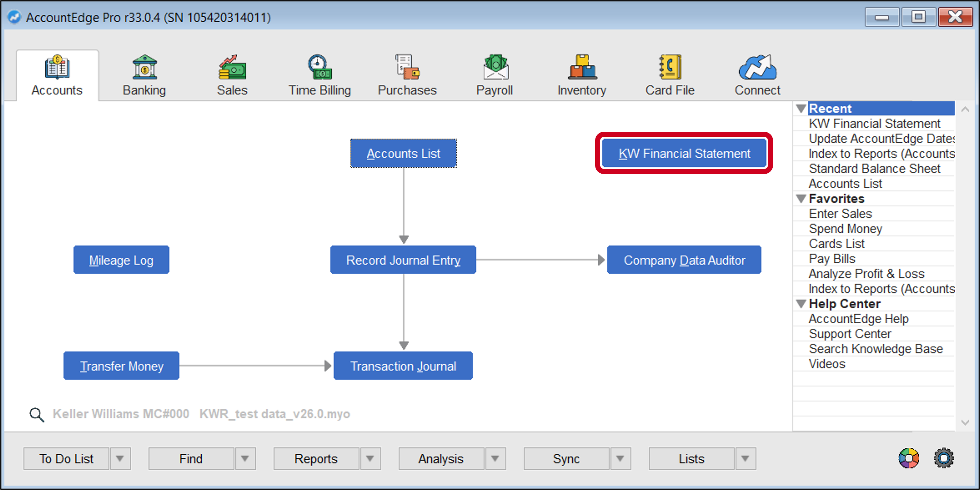Open the Card File module

(670, 75)
